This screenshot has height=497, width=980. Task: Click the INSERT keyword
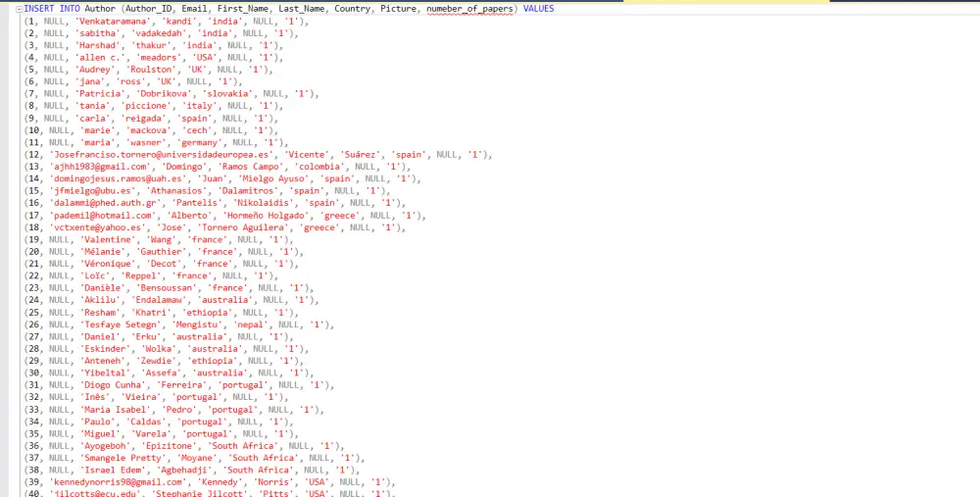click(x=39, y=9)
